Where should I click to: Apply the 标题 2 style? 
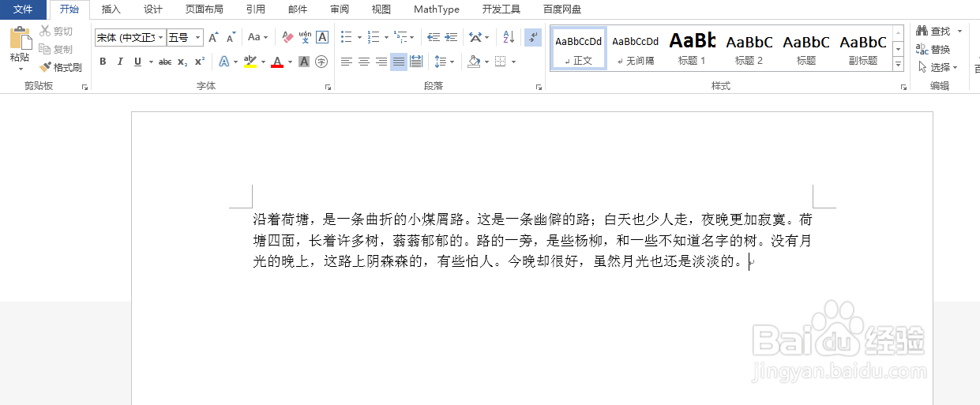(749, 49)
